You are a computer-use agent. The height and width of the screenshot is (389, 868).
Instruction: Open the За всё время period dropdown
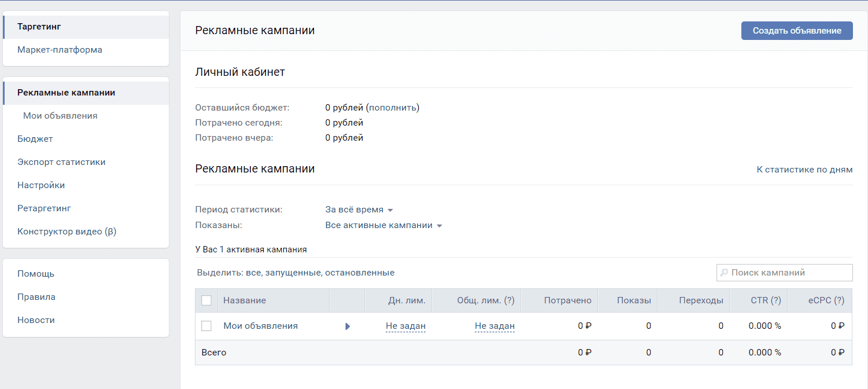[x=359, y=210]
